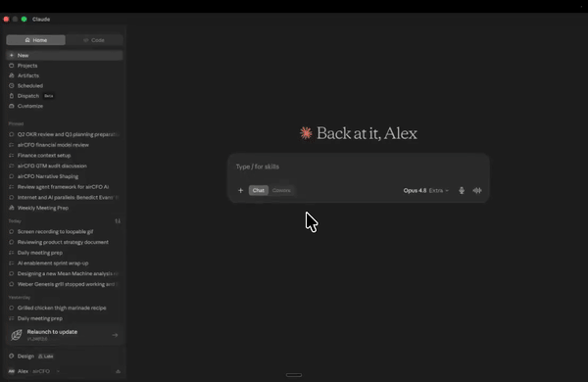This screenshot has width=588, height=382.
Task: Open Screen recording to loopable gif chat
Action: 65,232
